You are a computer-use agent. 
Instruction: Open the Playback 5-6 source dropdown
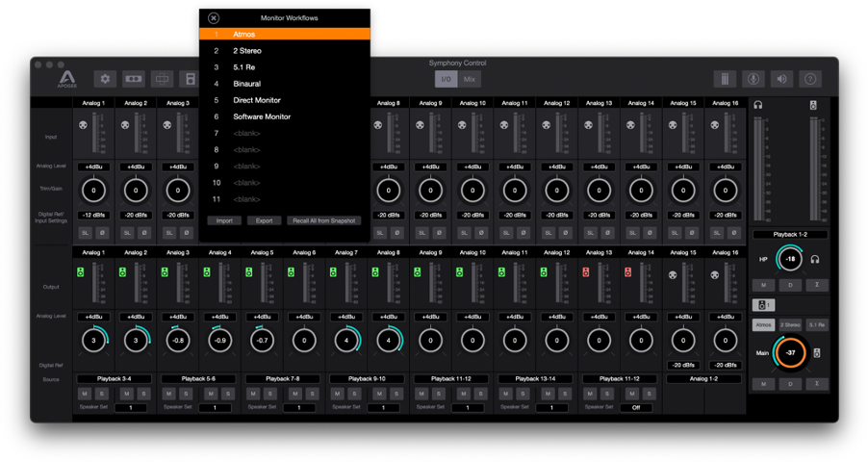pos(198,379)
